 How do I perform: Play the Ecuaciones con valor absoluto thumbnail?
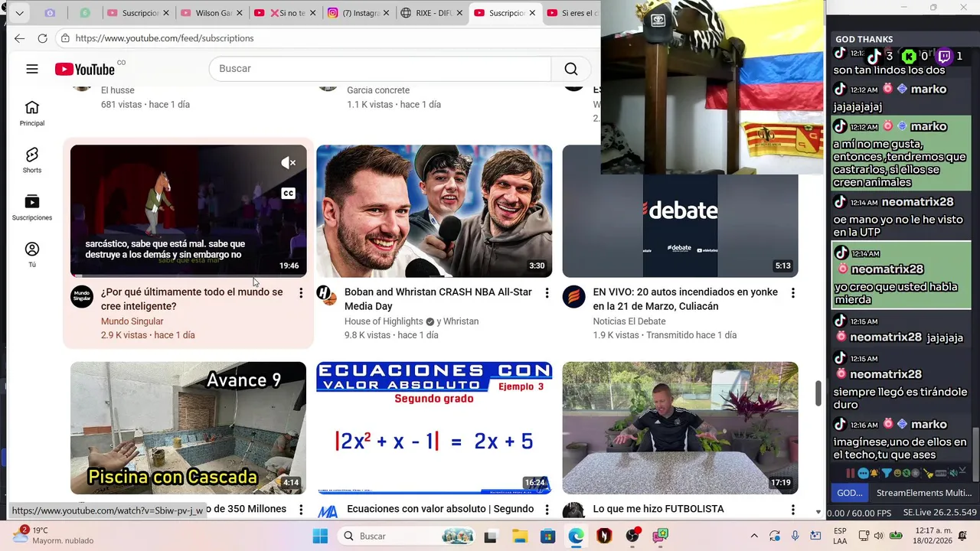(434, 428)
